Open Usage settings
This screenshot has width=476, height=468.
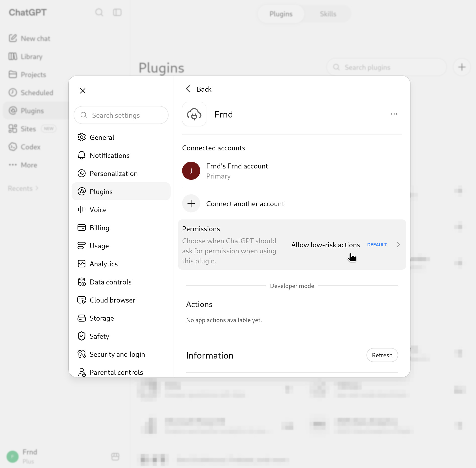click(121, 246)
